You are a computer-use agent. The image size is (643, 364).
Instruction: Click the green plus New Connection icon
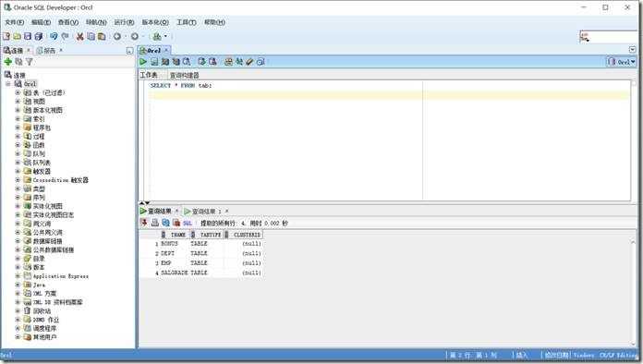point(7,62)
